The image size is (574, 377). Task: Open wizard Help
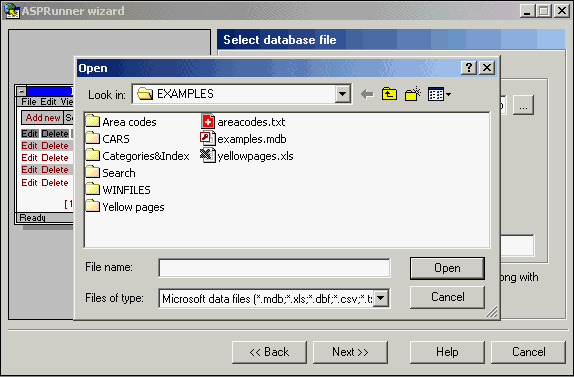447,352
